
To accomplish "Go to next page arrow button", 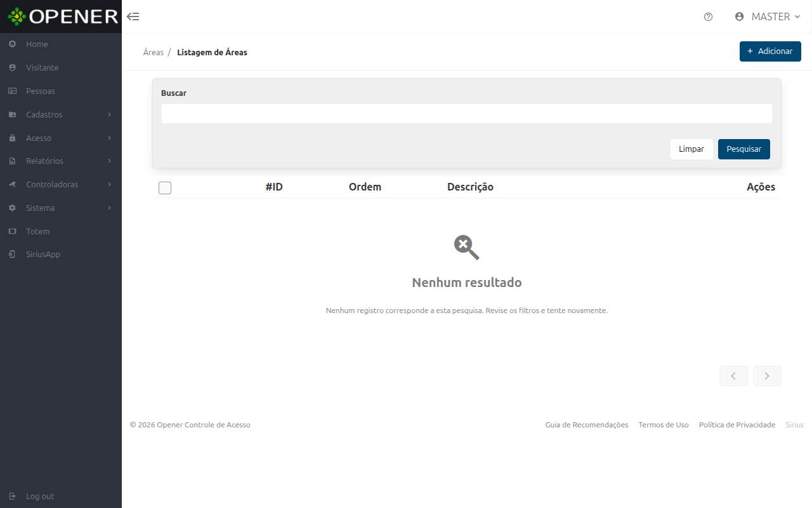I will pos(767,376).
